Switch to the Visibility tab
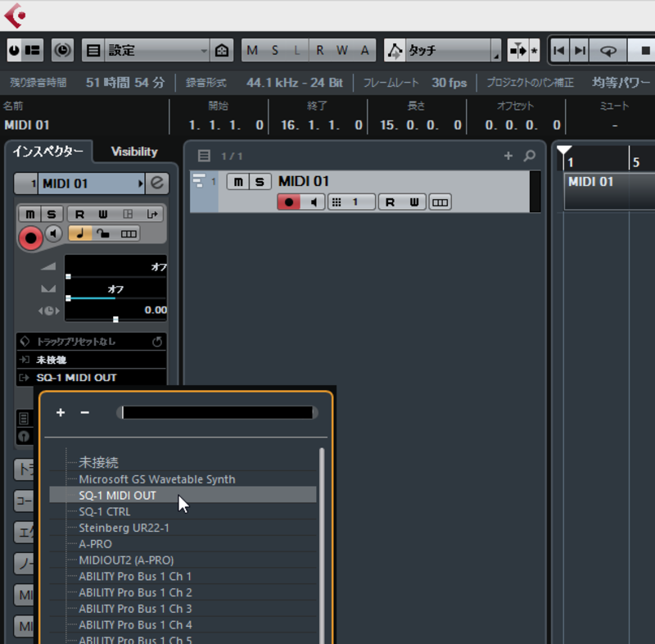The height and width of the screenshot is (644, 655). click(x=134, y=152)
